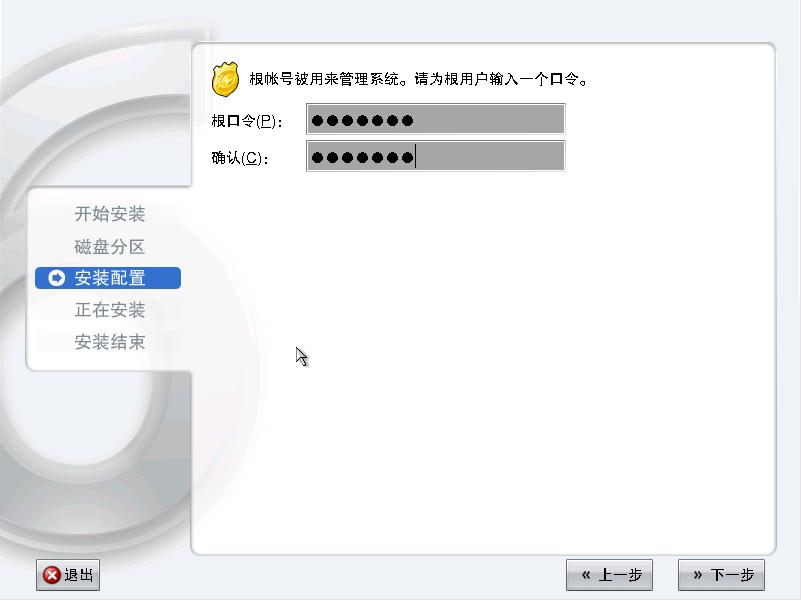Select the highlighted 安装配置 step
Screen dimensions: 801x601
tap(108, 278)
